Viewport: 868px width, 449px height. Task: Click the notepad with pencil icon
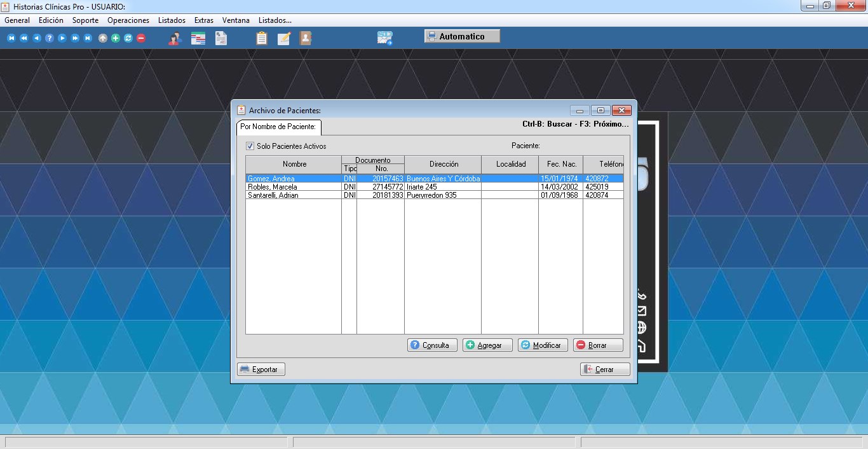pos(283,38)
